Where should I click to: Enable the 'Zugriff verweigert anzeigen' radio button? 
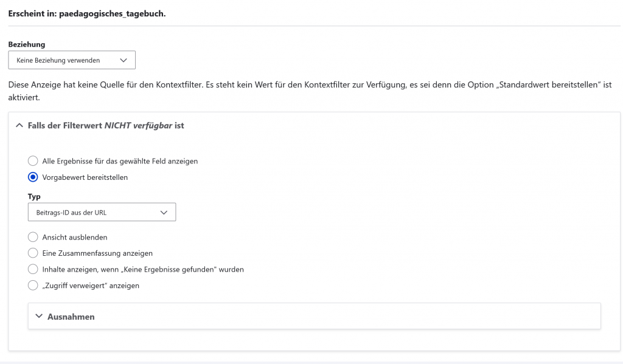click(x=33, y=286)
